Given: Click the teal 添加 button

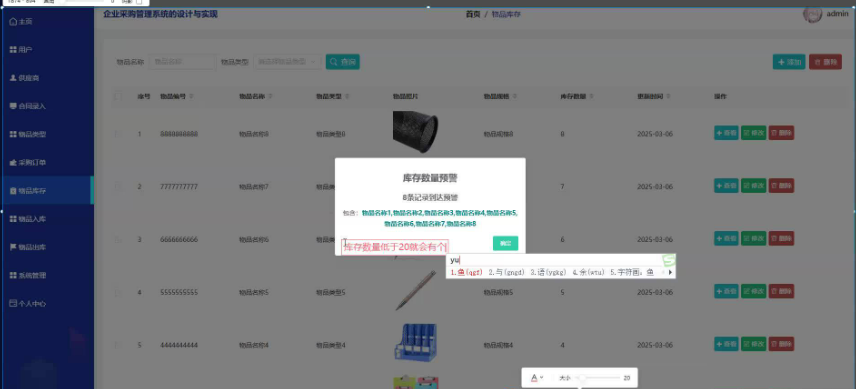Looking at the screenshot, I should [x=789, y=62].
